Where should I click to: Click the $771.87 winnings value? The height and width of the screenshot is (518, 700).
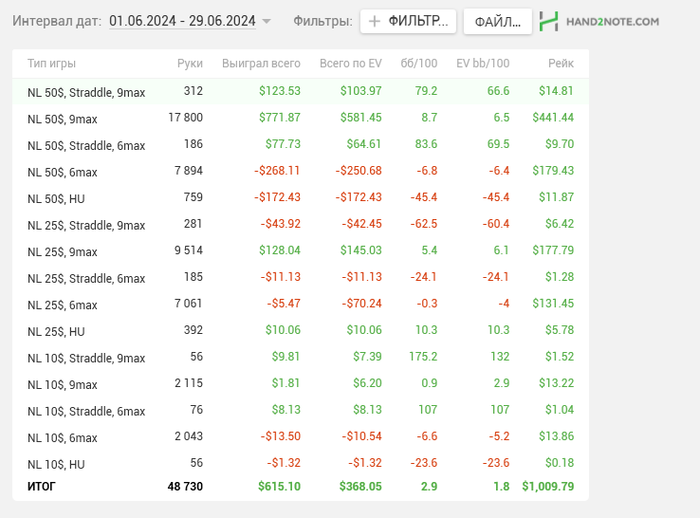(279, 117)
